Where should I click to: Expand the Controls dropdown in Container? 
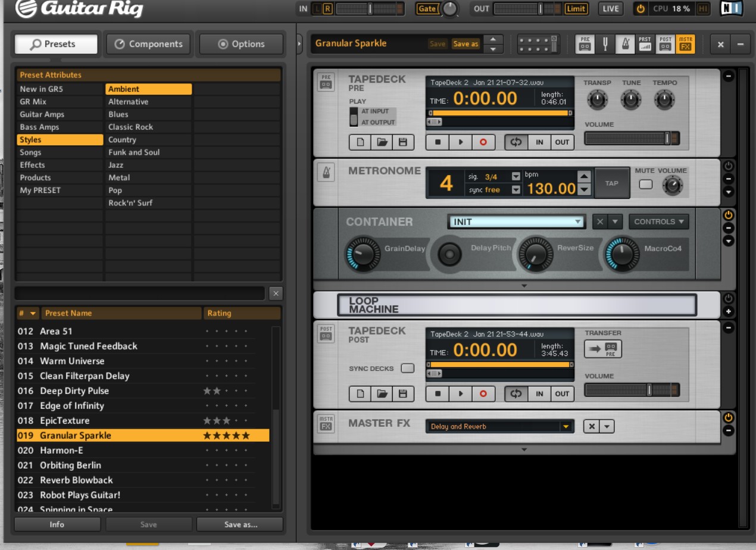click(x=658, y=221)
